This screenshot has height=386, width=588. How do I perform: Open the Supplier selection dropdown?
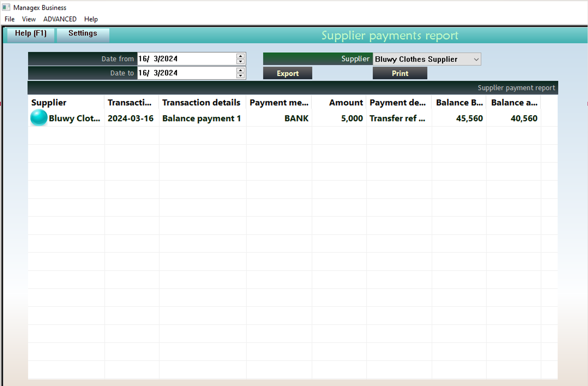(475, 59)
